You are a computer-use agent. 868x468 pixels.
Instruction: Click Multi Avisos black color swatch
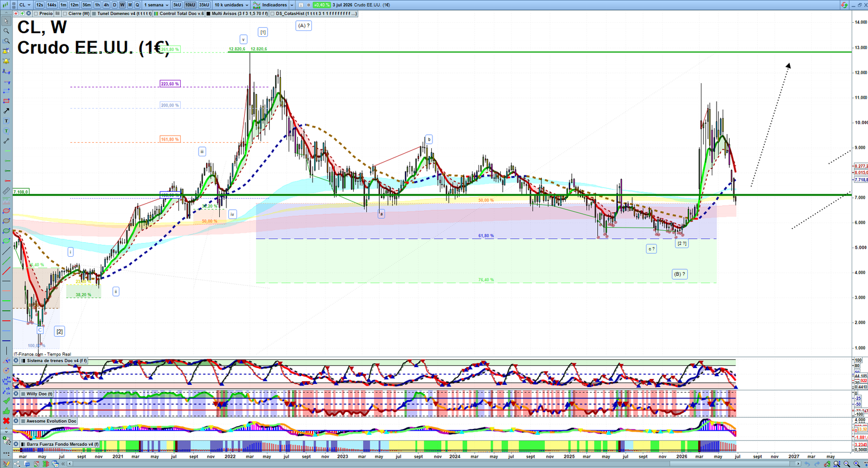(208, 14)
